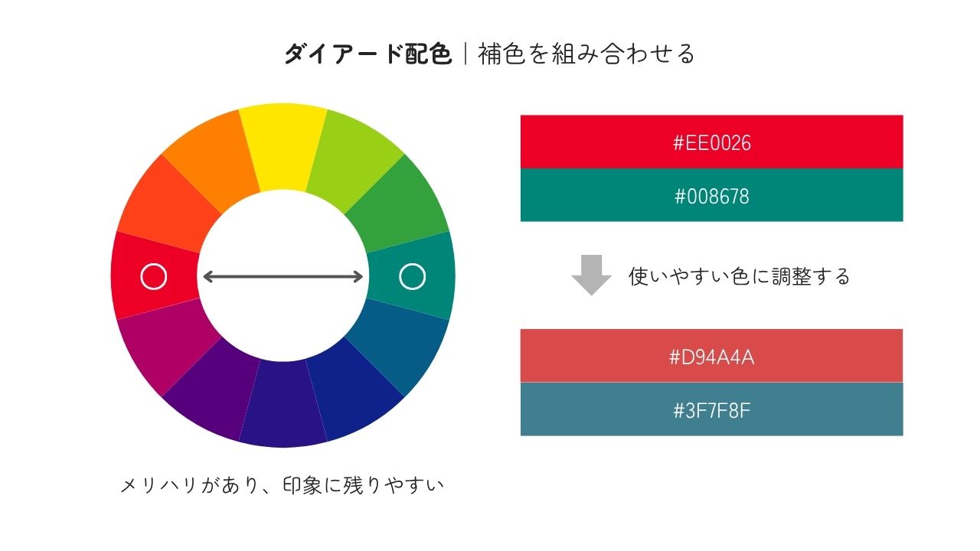Select the #3F7F8F adjusted blue-teal swatch
This screenshot has width=980, height=551.
point(711,409)
